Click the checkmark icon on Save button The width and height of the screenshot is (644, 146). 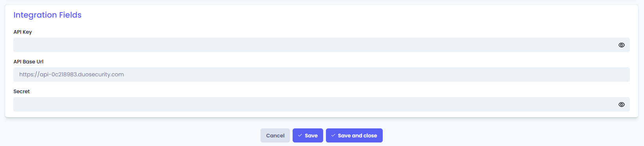click(x=300, y=135)
